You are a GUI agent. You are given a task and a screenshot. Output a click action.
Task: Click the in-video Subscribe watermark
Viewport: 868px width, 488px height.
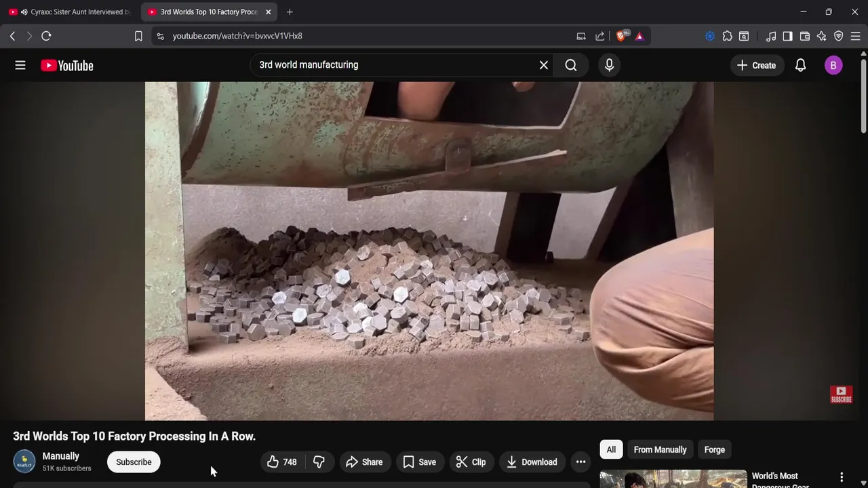point(841,394)
